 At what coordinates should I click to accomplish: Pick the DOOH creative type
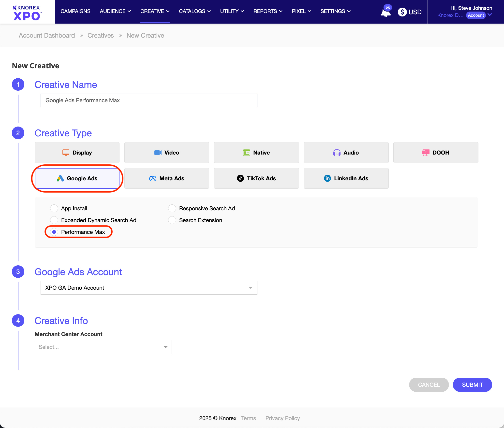click(x=435, y=152)
